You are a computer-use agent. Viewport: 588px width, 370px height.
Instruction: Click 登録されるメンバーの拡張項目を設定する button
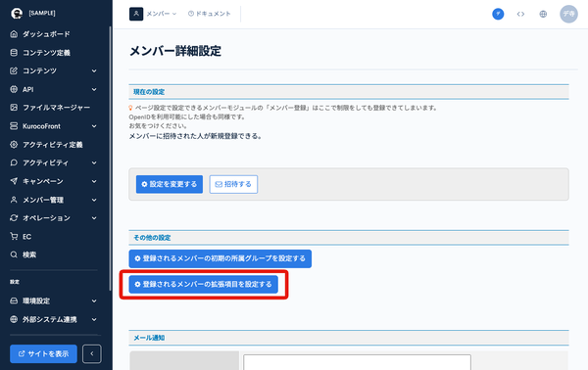click(x=203, y=284)
